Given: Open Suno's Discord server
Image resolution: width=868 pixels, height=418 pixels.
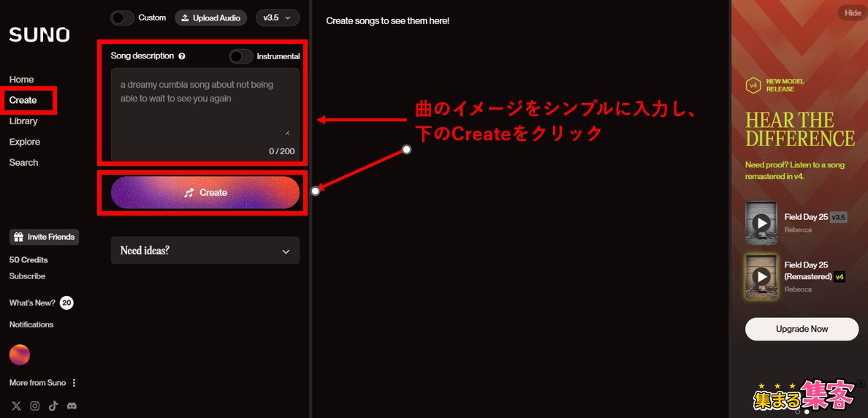Looking at the screenshot, I should pyautogui.click(x=72, y=406).
